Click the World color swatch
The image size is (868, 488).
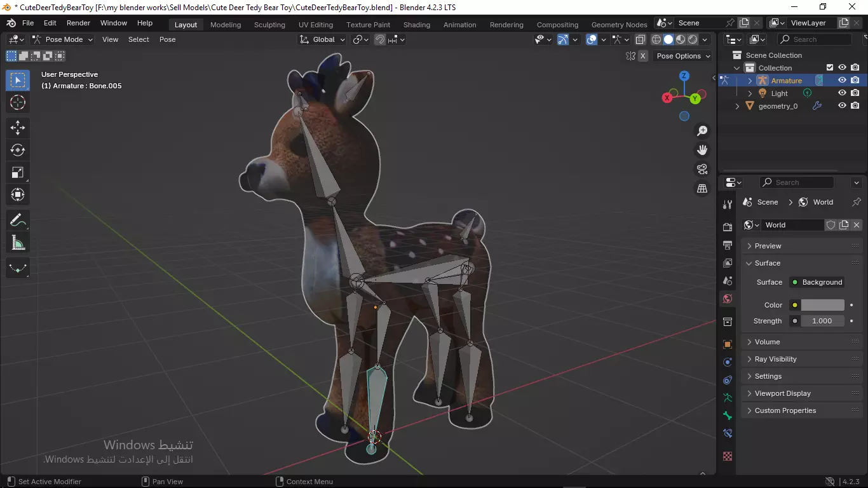point(822,305)
